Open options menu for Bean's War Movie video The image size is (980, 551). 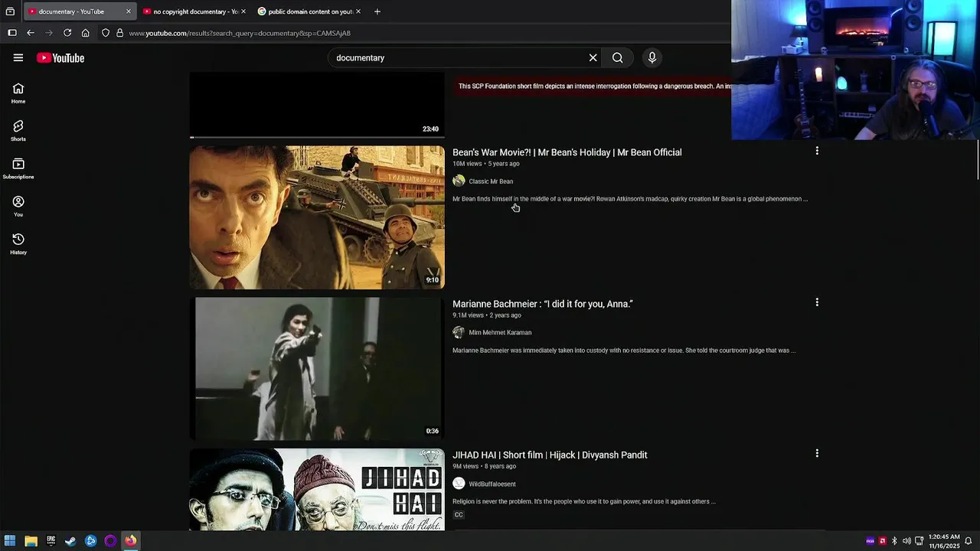pyautogui.click(x=817, y=151)
